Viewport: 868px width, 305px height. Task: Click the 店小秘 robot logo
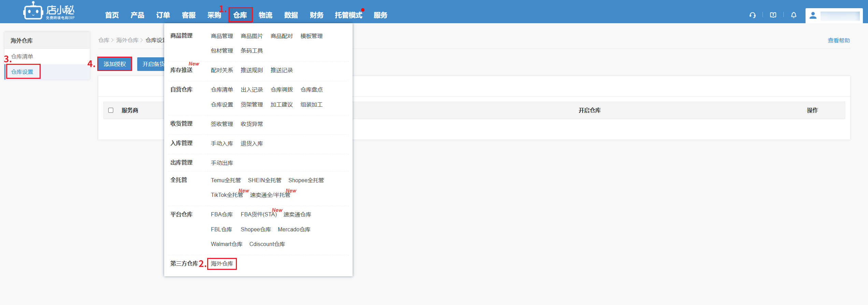pyautogui.click(x=33, y=12)
